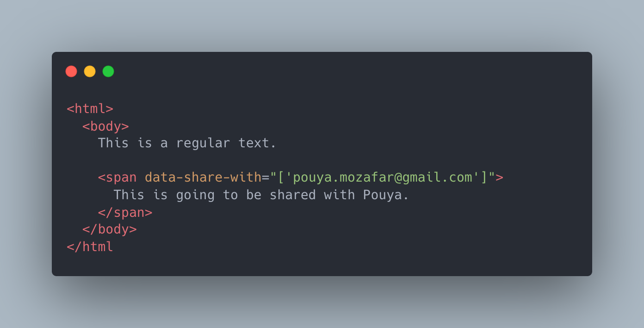Click the opening <body> tag

pos(105,126)
